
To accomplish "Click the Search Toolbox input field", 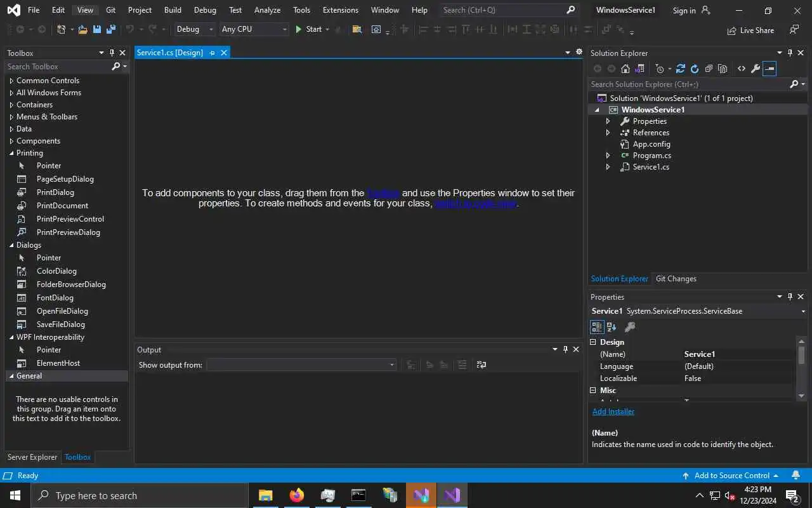I will point(58,67).
